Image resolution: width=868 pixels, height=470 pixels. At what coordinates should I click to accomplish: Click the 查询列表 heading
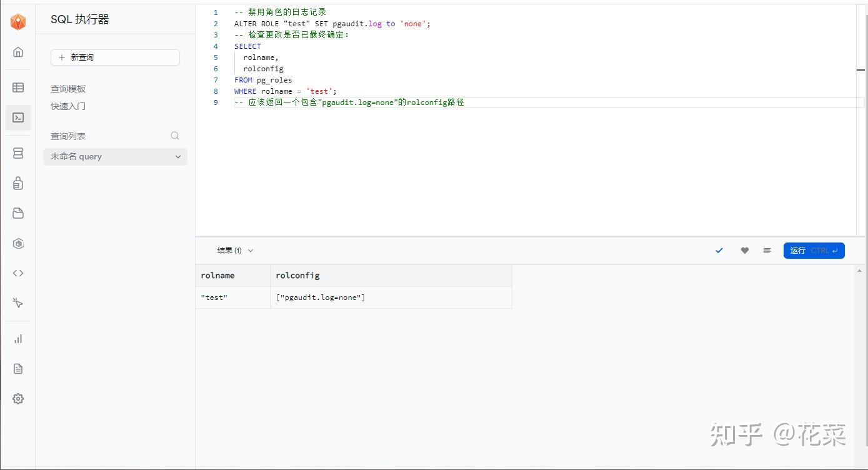68,136
